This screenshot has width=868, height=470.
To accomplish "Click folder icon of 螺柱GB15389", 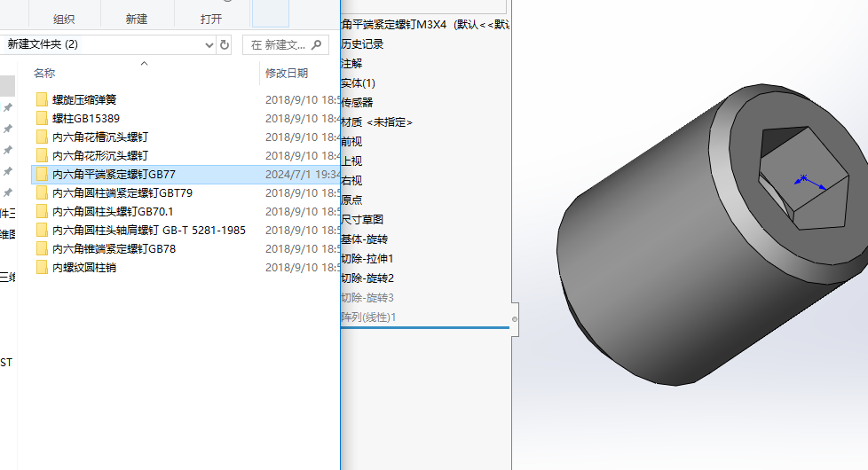I will click(42, 118).
